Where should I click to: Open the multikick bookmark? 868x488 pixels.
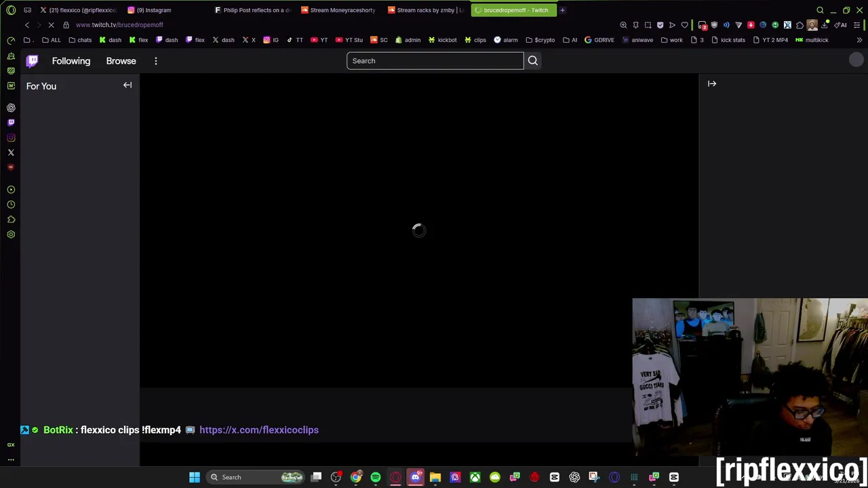pos(812,40)
